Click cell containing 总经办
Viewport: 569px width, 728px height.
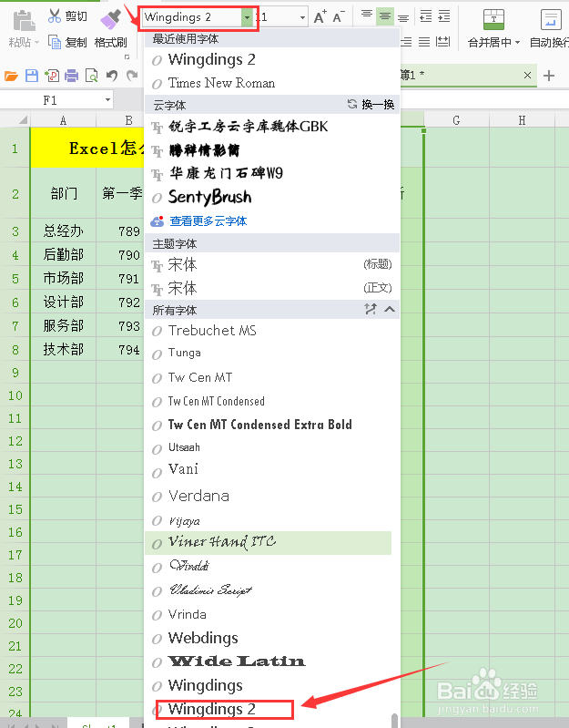tap(63, 231)
